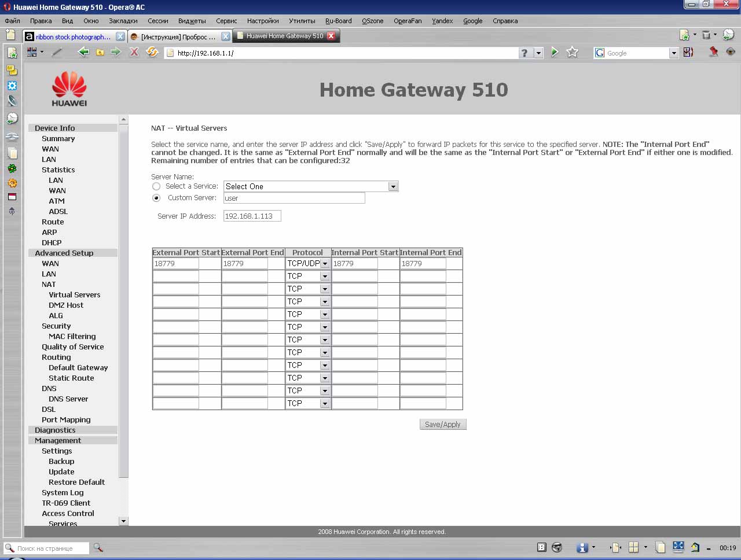Screen dimensions: 741x560
Task: Click the Save/Apply button
Action: [x=443, y=424]
